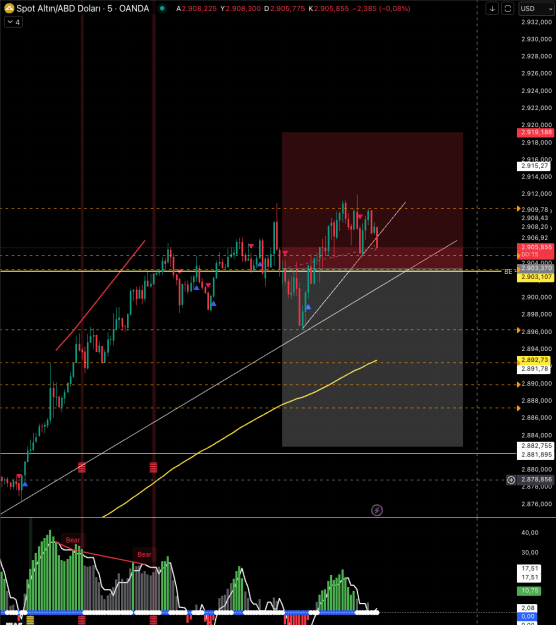Click the gold symbol logo beside Spot Altın
The image size is (556, 625).
[9, 8]
